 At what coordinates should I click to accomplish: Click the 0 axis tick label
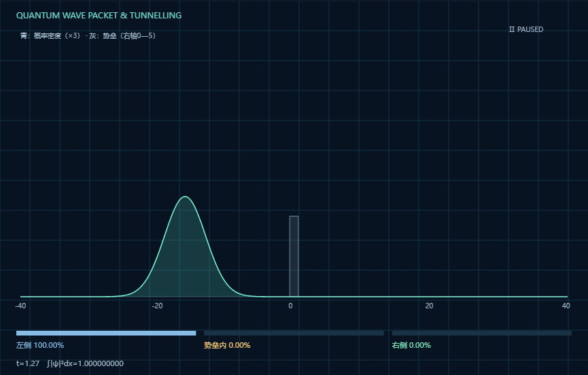point(291,306)
